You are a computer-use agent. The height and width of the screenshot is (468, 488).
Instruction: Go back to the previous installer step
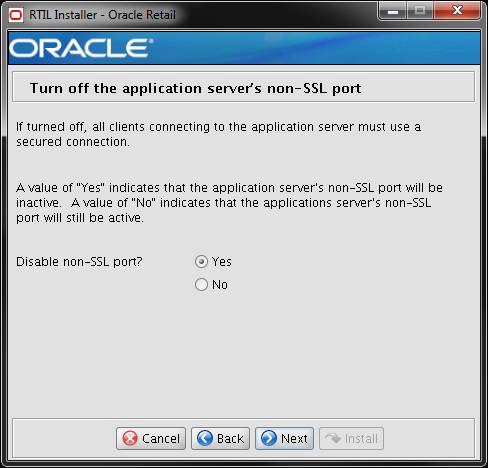[220, 438]
